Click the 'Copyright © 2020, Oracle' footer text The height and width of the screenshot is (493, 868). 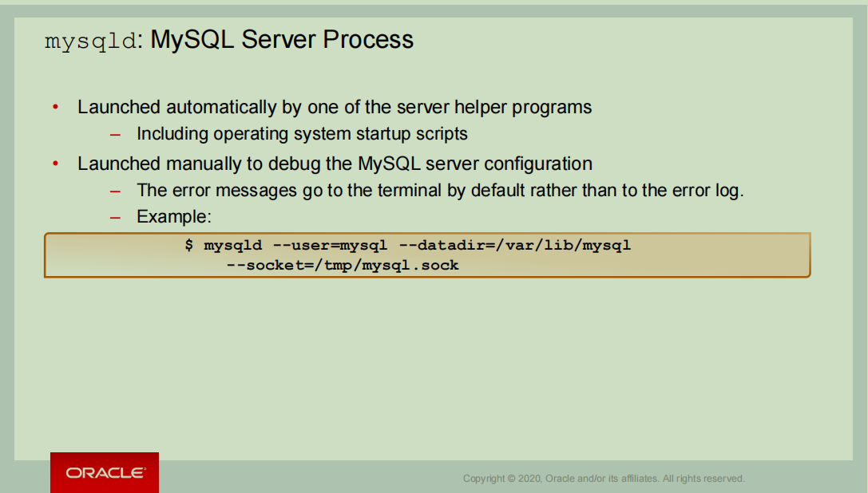coord(604,479)
